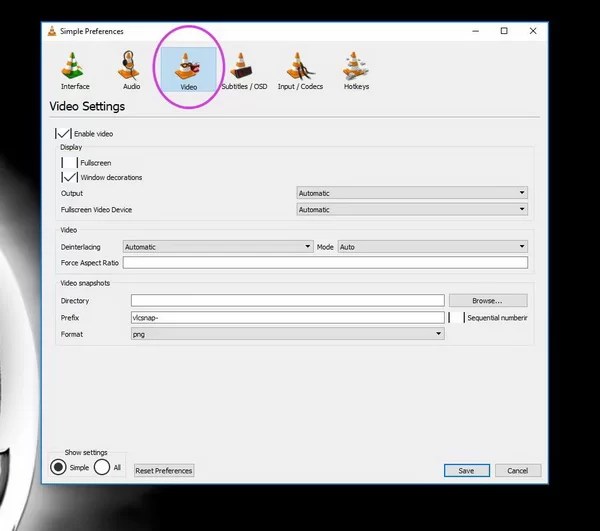Click the Show settings label
Image resolution: width=600 pixels, height=531 pixels.
(x=86, y=452)
